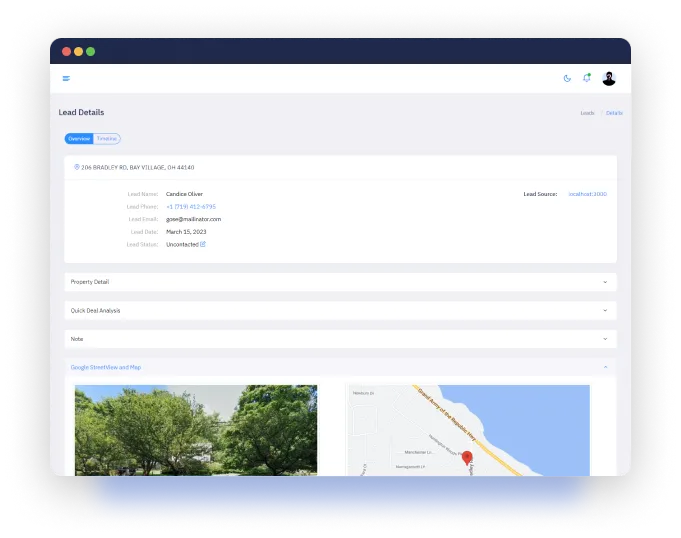Open the hamburger sidebar menu
Image resolution: width=681 pixels, height=538 pixels.
pos(66,78)
